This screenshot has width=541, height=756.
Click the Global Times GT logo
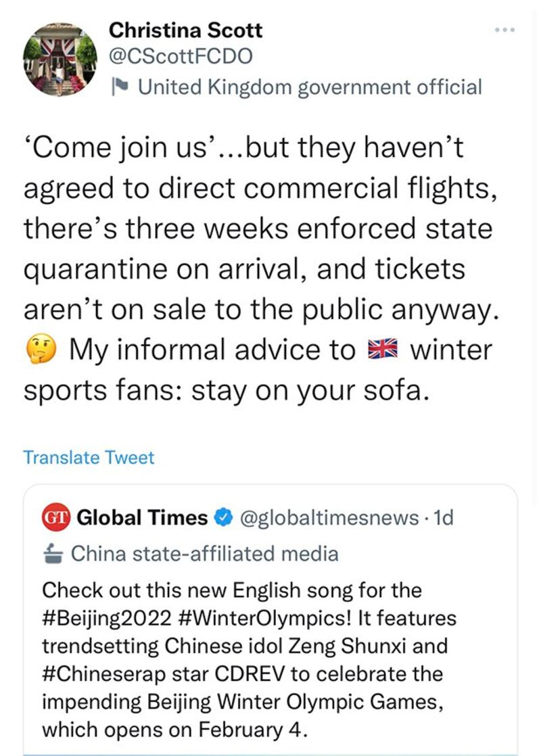[x=56, y=517]
